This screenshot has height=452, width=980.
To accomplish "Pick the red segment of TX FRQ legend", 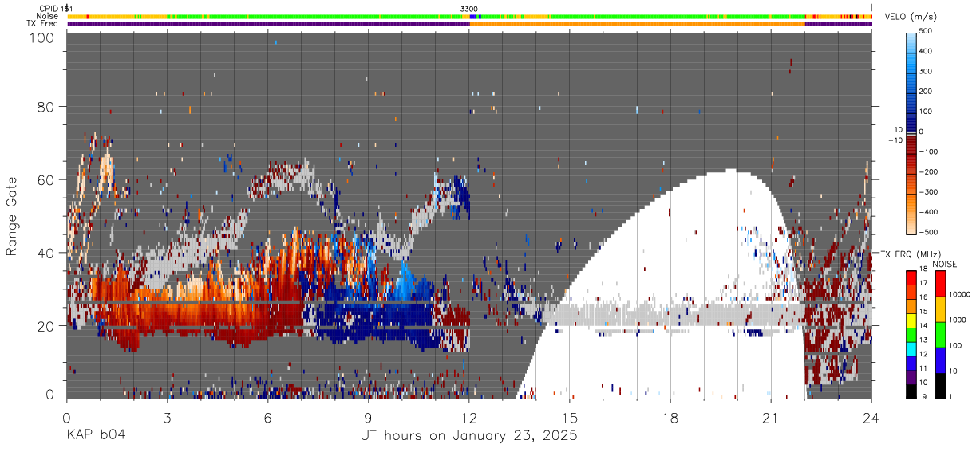I will [x=911, y=277].
